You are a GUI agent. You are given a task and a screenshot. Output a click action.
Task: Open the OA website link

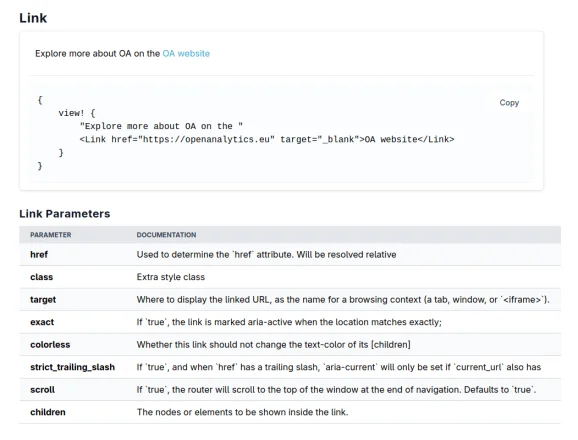(x=186, y=53)
